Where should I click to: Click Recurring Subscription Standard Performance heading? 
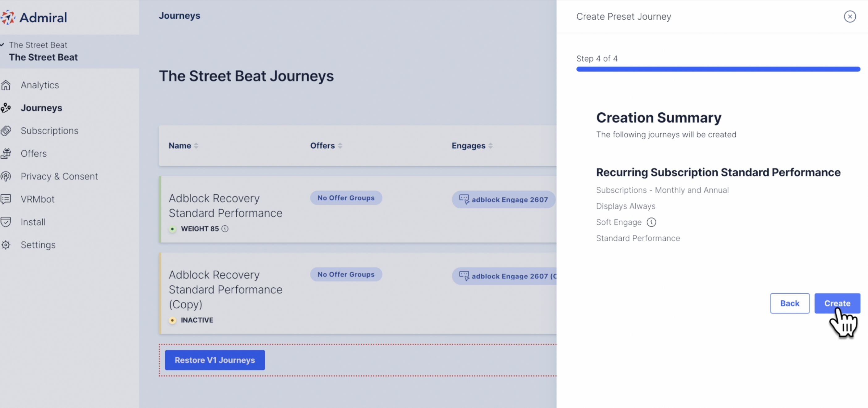pos(718,172)
